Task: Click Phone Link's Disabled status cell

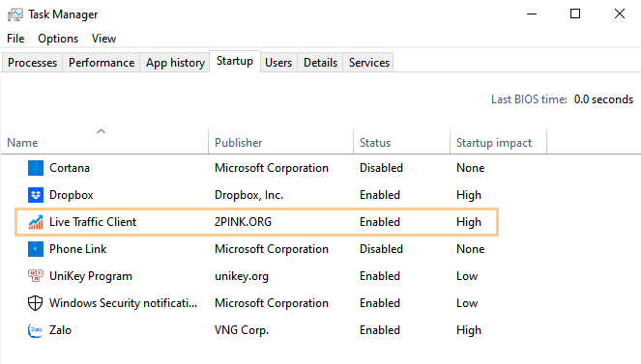Action: click(381, 249)
